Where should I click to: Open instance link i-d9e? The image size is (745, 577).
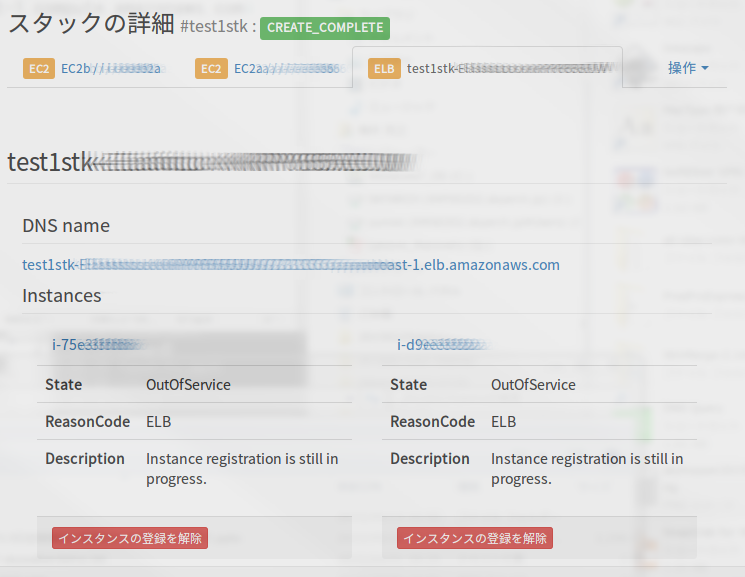coord(442,344)
